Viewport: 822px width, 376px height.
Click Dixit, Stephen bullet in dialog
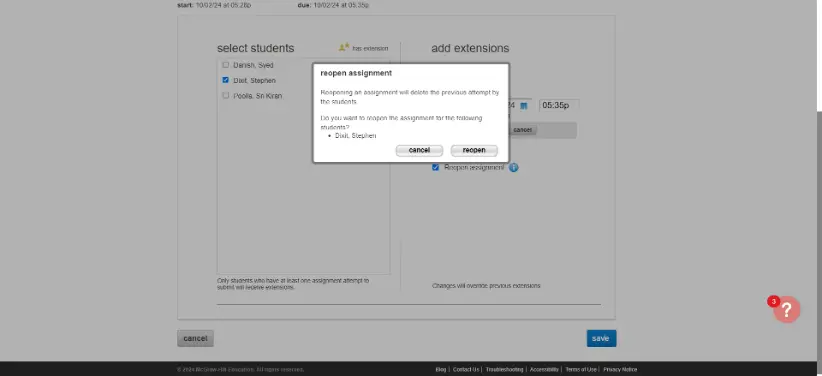tap(355, 136)
